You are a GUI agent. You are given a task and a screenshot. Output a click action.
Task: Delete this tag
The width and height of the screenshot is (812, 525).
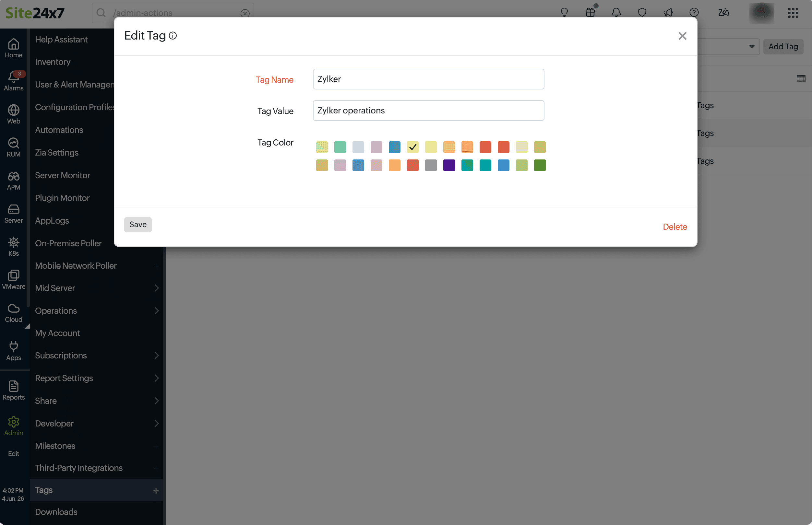pos(675,227)
